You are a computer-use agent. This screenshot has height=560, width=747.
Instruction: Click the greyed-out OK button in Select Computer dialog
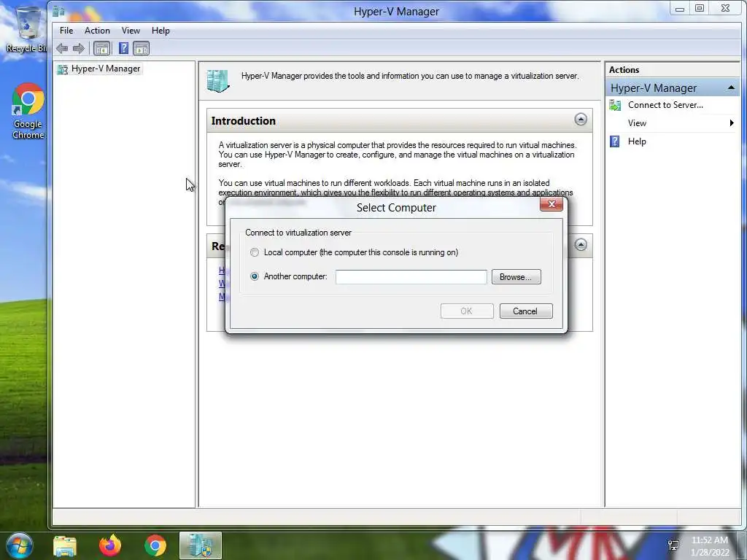tap(467, 311)
